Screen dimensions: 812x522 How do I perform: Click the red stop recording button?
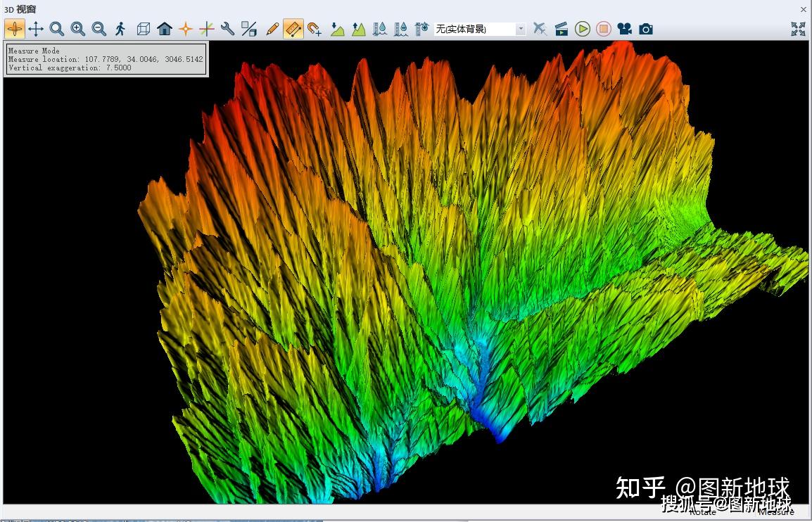point(603,28)
